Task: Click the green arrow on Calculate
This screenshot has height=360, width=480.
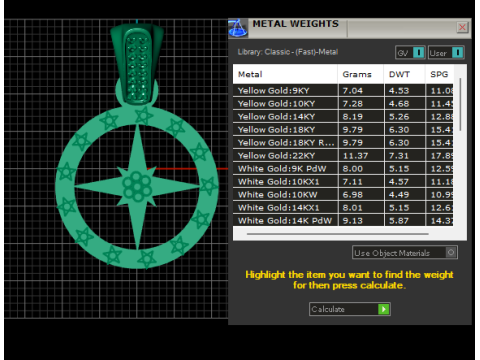Action: click(384, 309)
